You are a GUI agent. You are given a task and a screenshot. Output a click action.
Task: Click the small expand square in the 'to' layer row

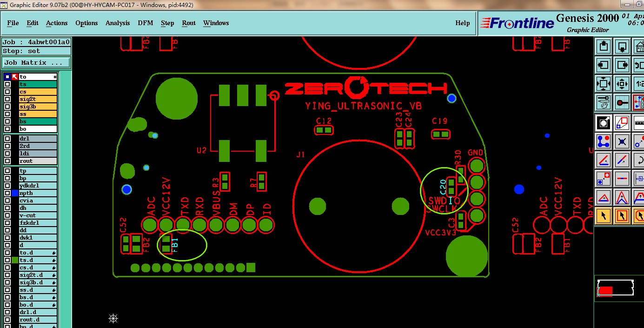tap(55, 77)
